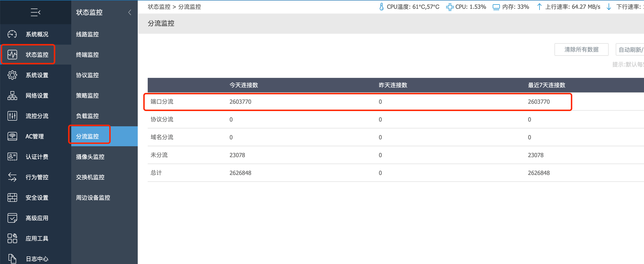Click 状态监控 breadcrumb link

[x=159, y=7]
